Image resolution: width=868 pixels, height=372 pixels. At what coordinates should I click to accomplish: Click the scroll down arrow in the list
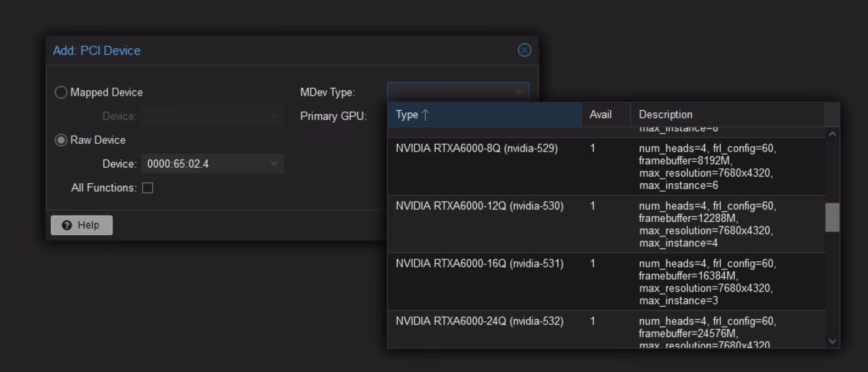[832, 341]
